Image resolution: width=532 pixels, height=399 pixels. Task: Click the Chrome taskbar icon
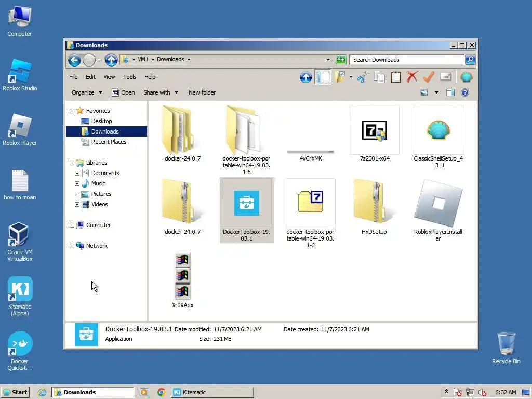[x=161, y=392]
